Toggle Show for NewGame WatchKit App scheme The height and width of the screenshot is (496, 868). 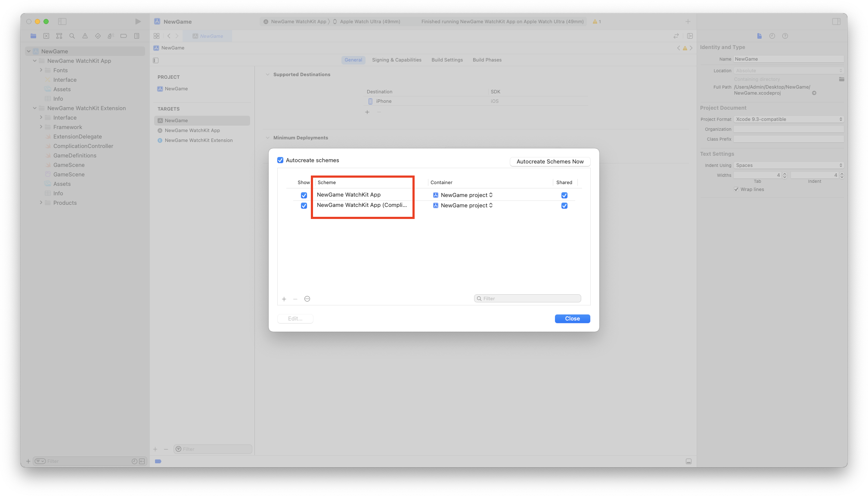pyautogui.click(x=304, y=195)
